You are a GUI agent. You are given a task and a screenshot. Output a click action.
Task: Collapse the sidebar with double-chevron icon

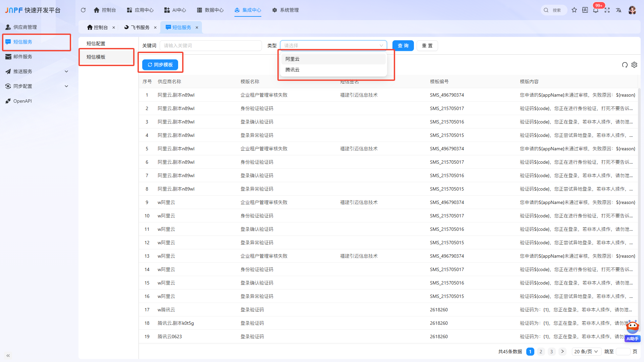[8, 356]
